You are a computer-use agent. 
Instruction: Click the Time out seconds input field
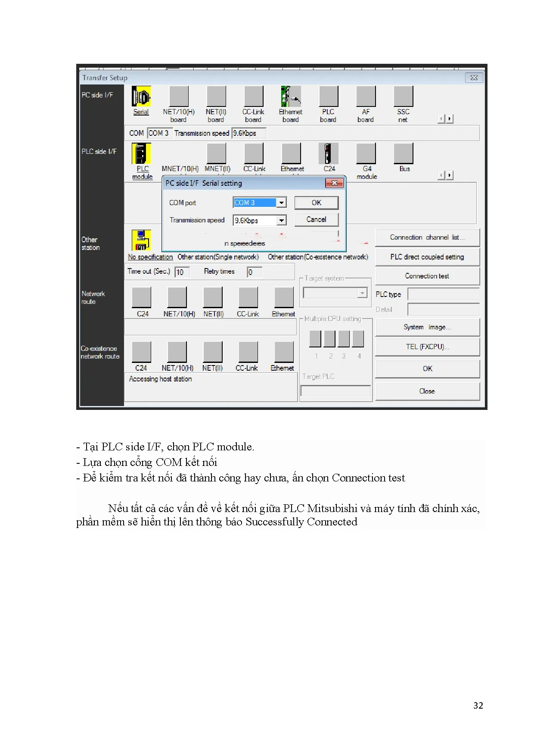(181, 272)
